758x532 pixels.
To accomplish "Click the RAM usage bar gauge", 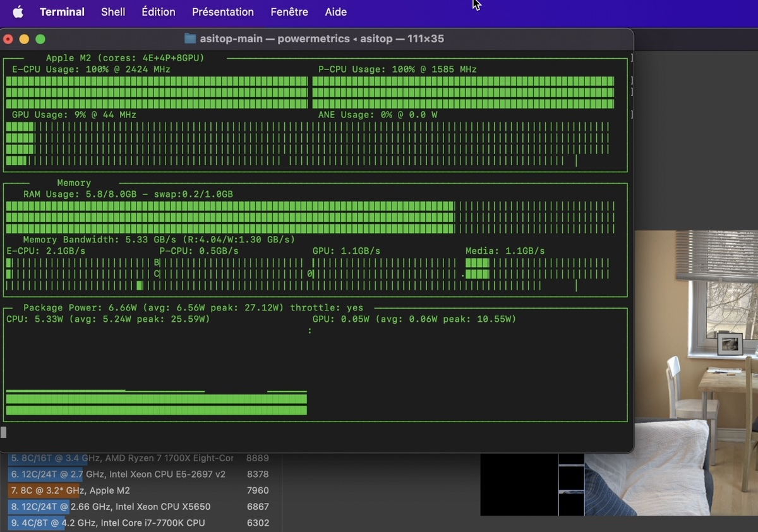I will coord(310,217).
